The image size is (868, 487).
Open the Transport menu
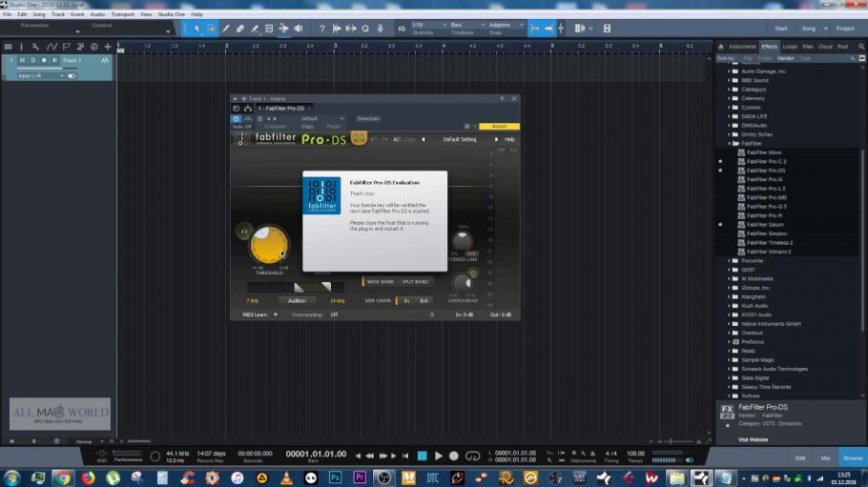(x=122, y=14)
